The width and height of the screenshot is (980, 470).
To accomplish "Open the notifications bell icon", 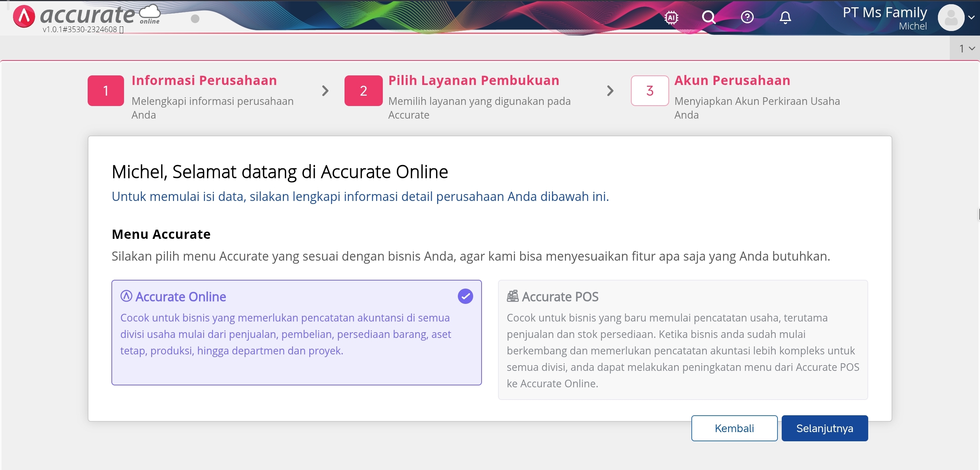I will 785,18.
